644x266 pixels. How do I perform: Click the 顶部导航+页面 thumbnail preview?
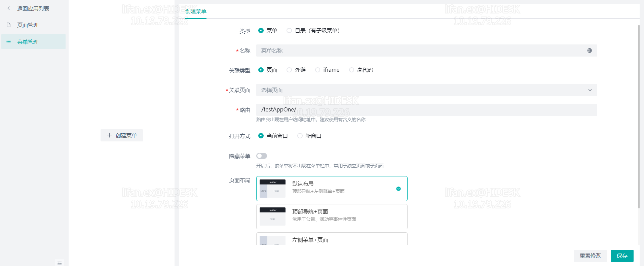pos(272,217)
